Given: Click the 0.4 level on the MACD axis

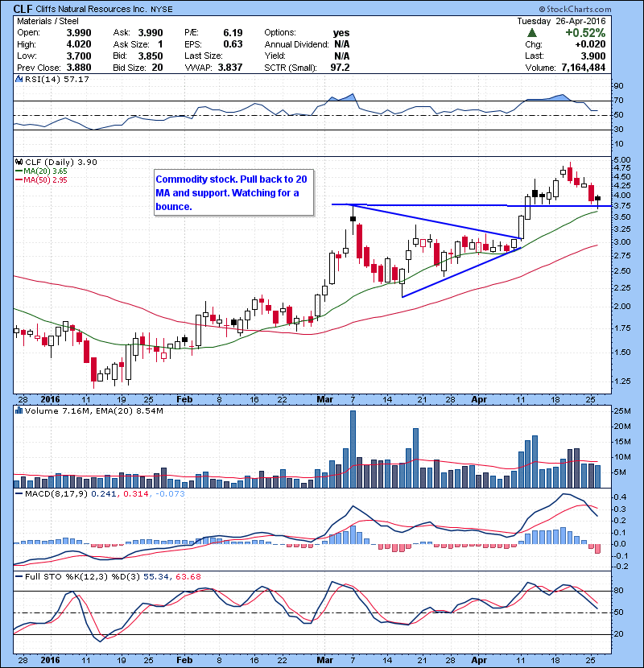Looking at the screenshot, I should 620,497.
